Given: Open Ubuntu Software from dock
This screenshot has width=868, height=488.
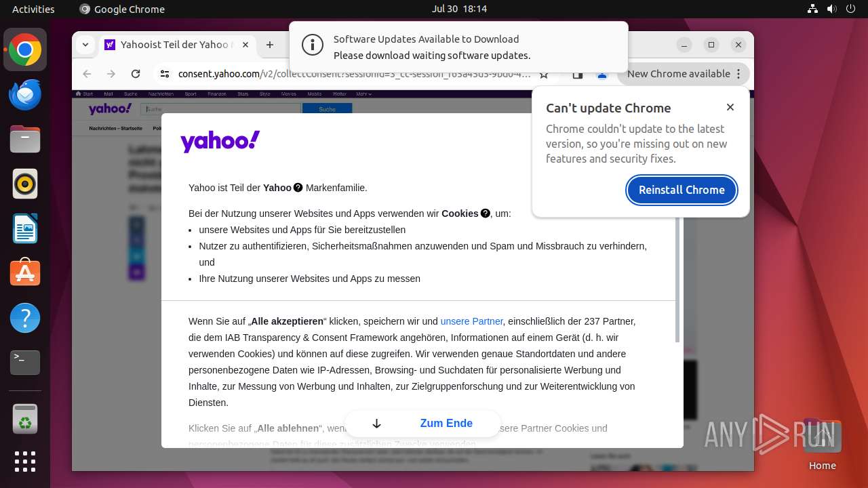Looking at the screenshot, I should click(x=25, y=273).
